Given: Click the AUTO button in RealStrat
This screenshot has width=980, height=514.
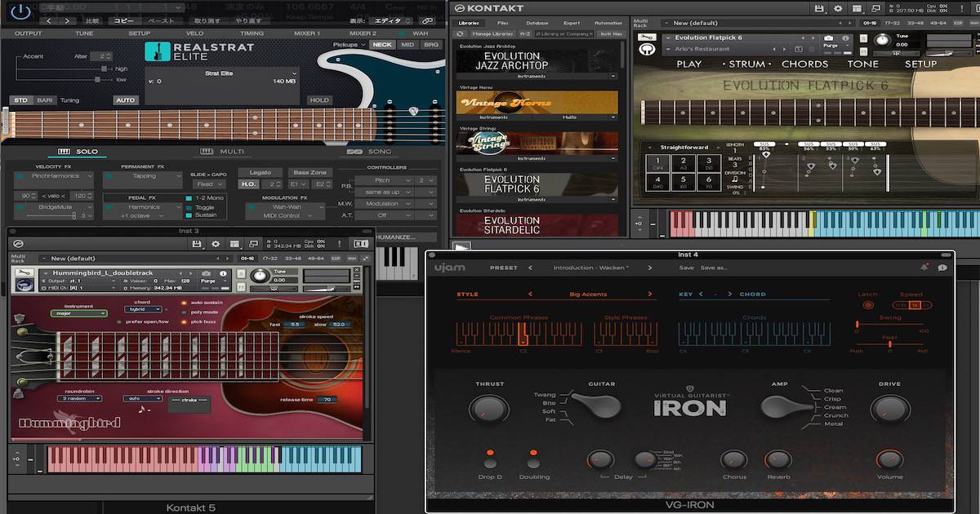Looking at the screenshot, I should coord(126,100).
